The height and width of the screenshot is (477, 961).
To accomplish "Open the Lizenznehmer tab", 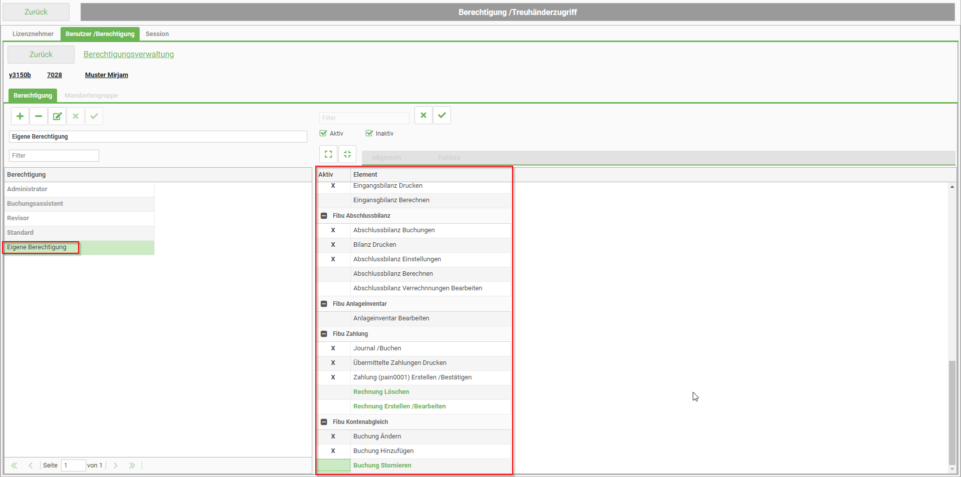I will [33, 34].
